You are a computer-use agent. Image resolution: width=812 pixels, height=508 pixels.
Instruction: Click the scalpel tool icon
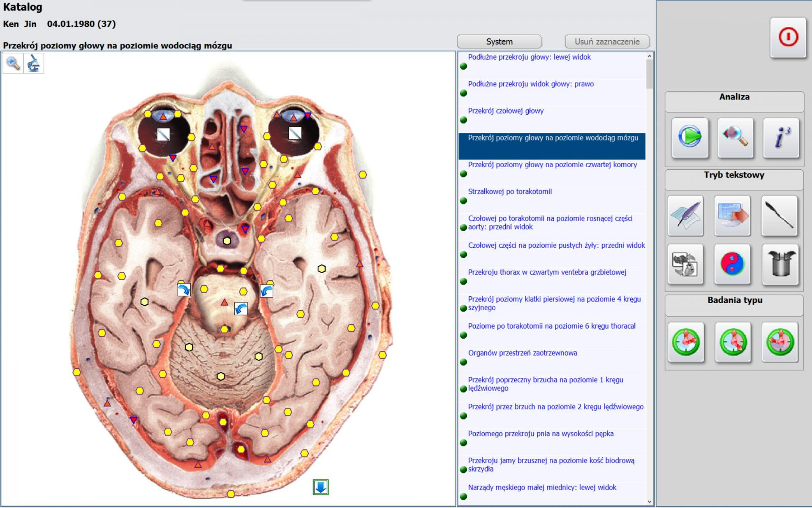[x=779, y=215]
